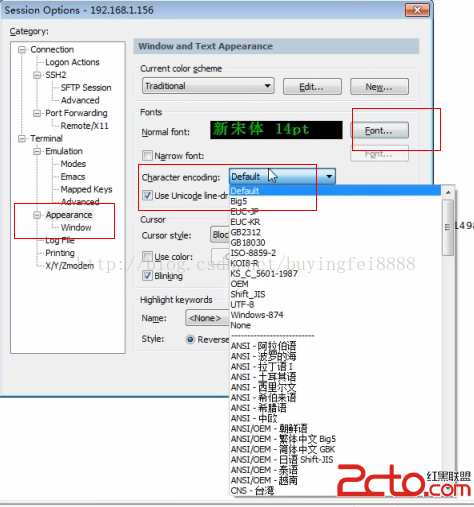Uncheck the Blinking cursor checkbox
Viewport: 474px width, 507px height.
(x=147, y=276)
